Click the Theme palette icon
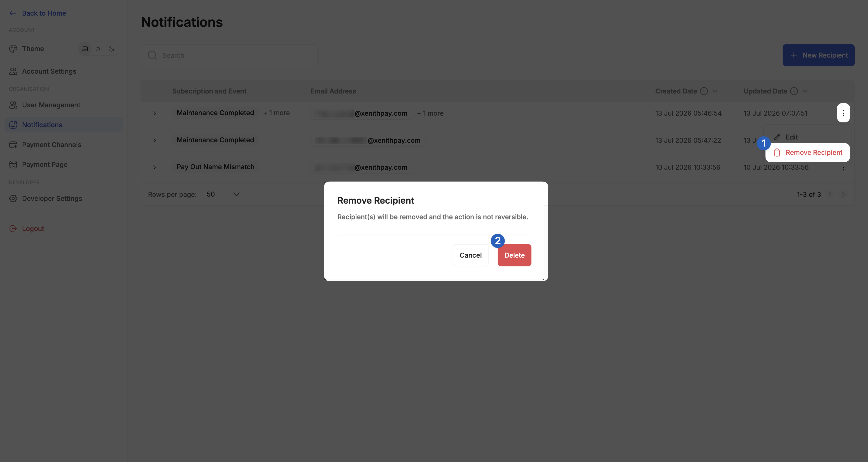Screen dimensions: 868x462 tap(13, 49)
